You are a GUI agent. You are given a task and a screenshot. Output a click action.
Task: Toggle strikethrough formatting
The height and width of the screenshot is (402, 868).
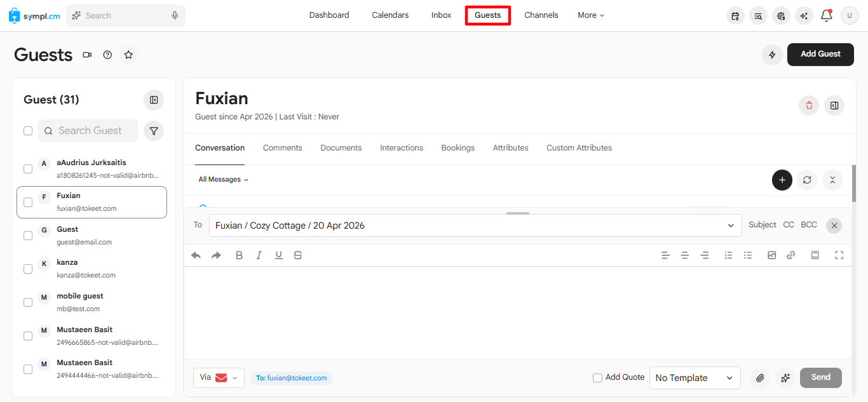coord(298,255)
